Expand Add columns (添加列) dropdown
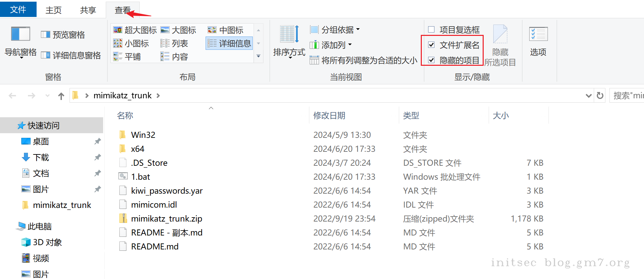Viewport: 644px width, 279px height. point(331,45)
